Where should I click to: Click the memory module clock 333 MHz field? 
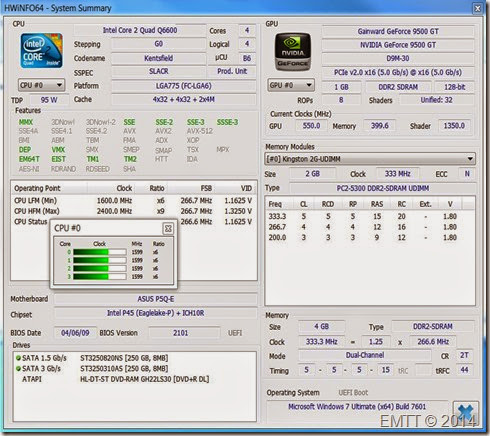pyautogui.click(x=397, y=174)
